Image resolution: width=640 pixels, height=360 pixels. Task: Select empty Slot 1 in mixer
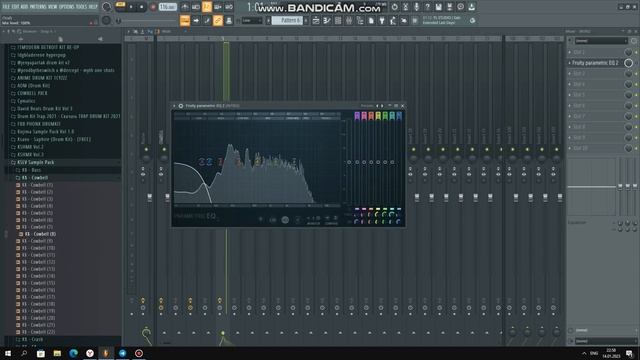(595, 52)
